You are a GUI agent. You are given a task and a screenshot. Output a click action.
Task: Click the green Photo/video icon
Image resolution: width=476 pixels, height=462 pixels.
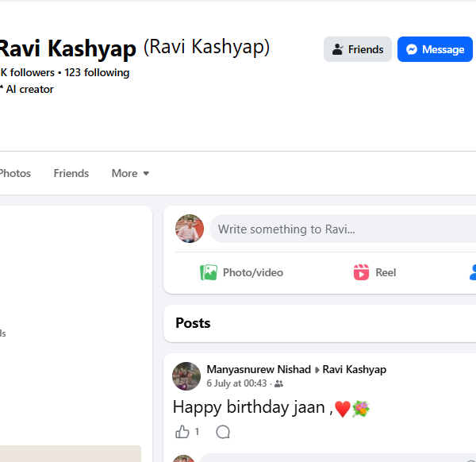(x=209, y=272)
